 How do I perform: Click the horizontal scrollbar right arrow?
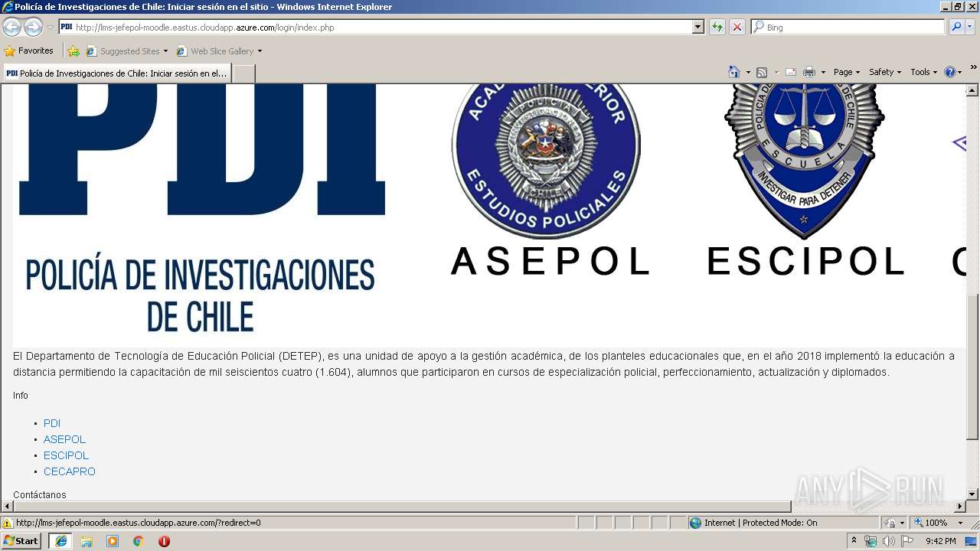click(960, 507)
